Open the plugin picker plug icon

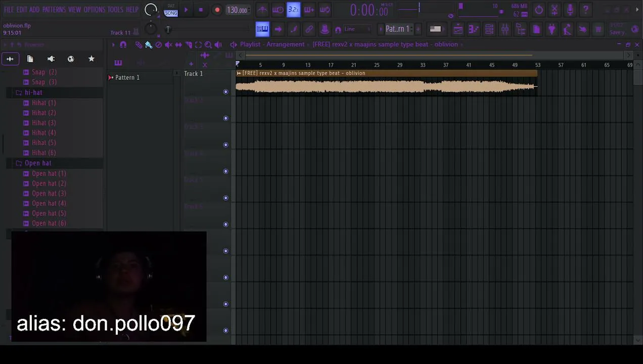[x=552, y=29]
